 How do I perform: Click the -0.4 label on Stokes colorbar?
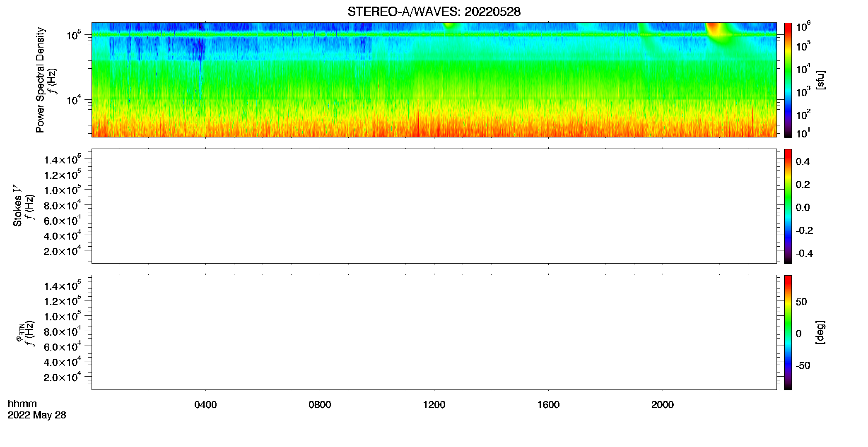point(804,254)
